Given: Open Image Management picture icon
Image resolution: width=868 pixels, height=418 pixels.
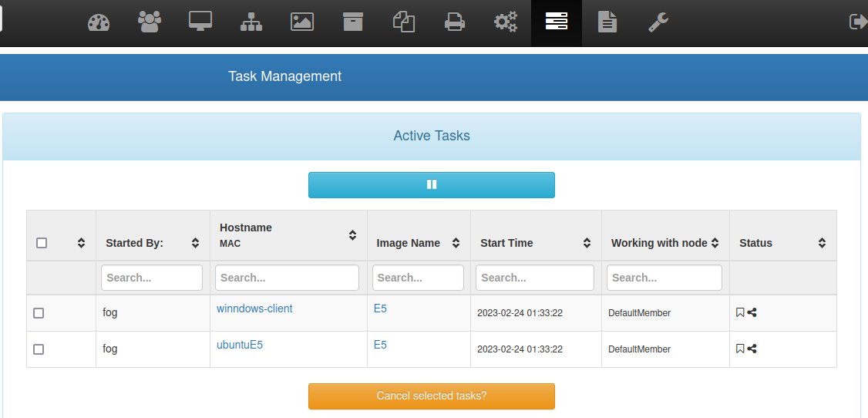Looking at the screenshot, I should (302, 22).
